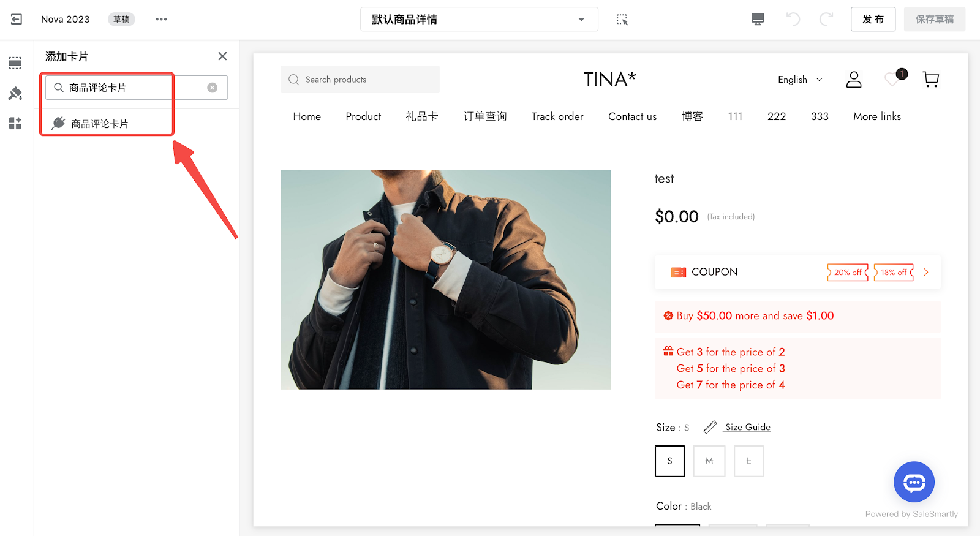The width and height of the screenshot is (980, 536).
Task: Select size S option
Action: tap(669, 461)
